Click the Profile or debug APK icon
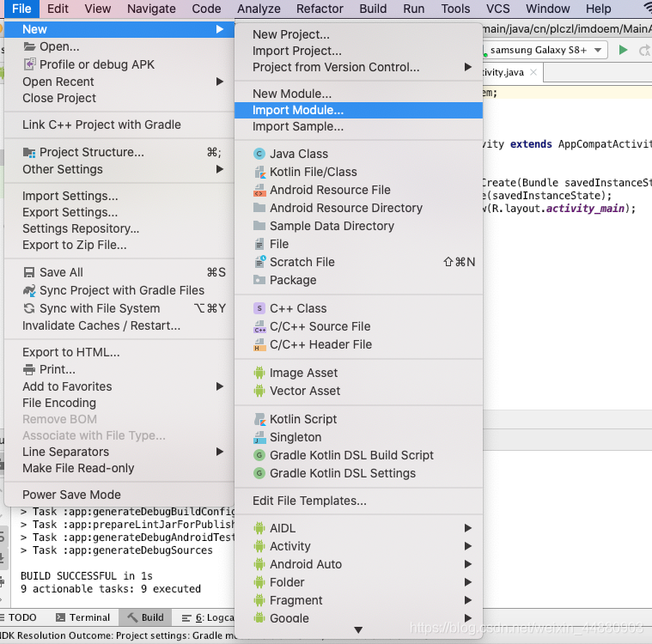Image resolution: width=652 pixels, height=644 pixels. (x=29, y=64)
